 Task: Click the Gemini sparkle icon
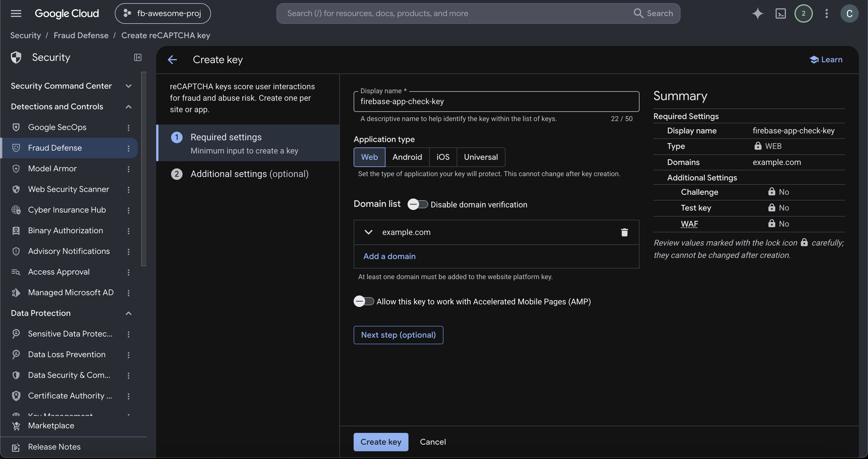point(757,13)
